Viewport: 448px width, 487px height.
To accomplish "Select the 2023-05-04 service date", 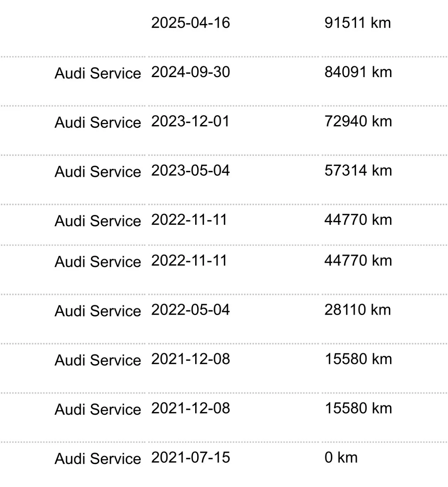I will [190, 171].
